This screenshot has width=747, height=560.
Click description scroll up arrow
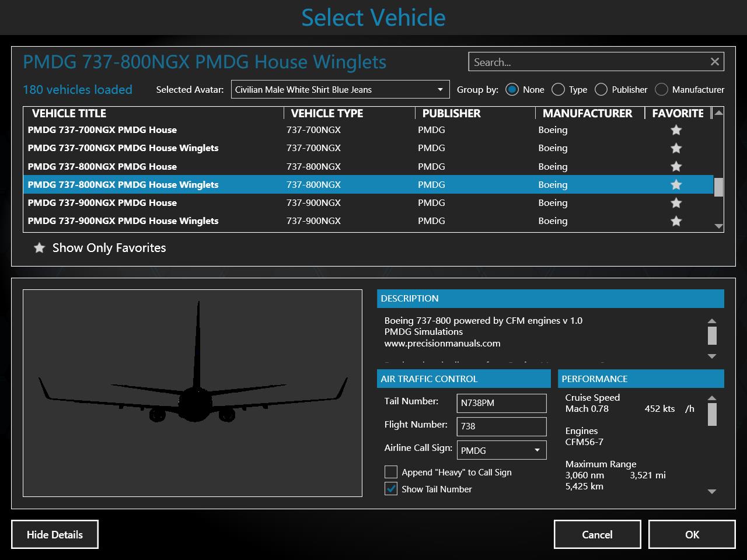[x=712, y=321]
